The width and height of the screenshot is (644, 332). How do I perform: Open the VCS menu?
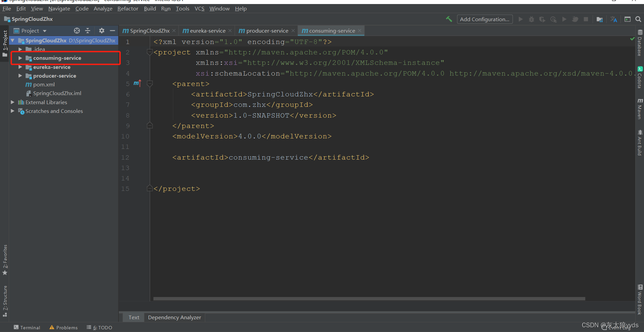click(x=199, y=8)
